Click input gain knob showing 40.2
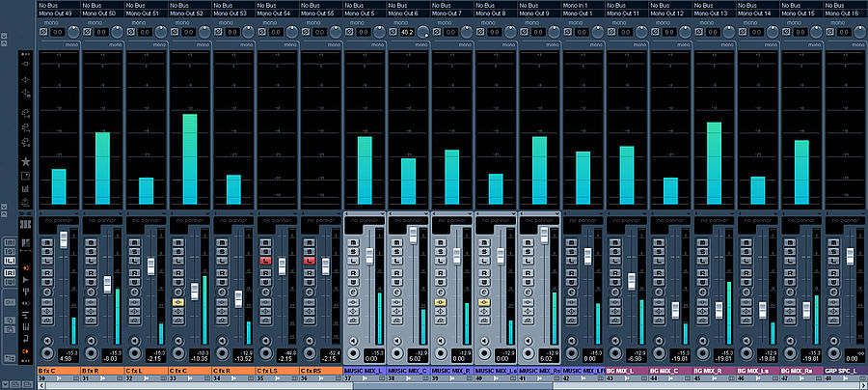This screenshot has height=390, width=868. click(x=423, y=32)
